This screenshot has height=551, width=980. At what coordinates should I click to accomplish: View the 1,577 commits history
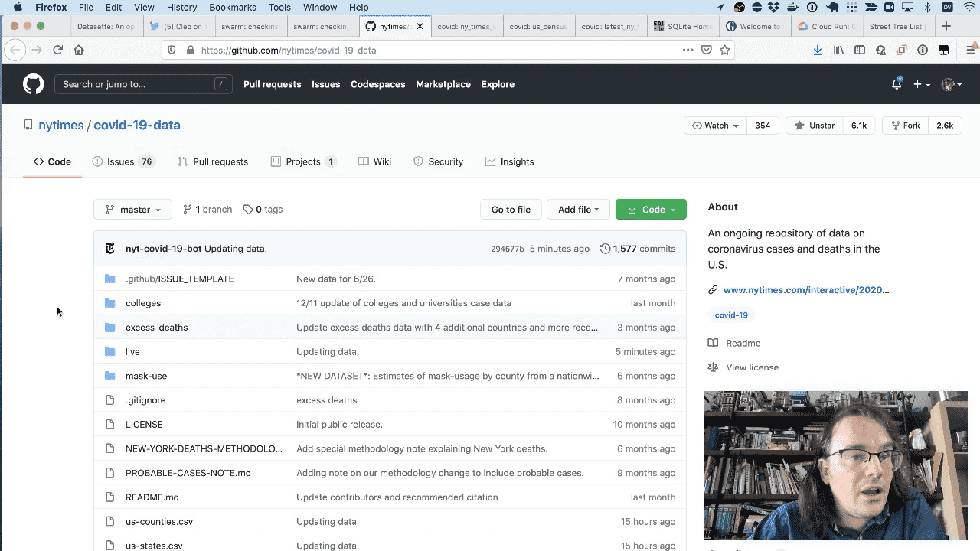(x=638, y=249)
